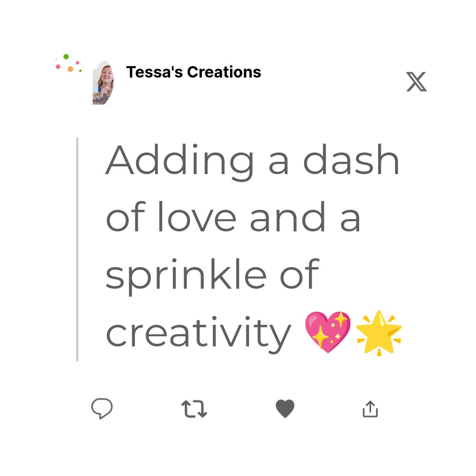Viewport: 476px width, 476px height.
Task: Click the pink sparkling heart emoji
Action: click(328, 332)
